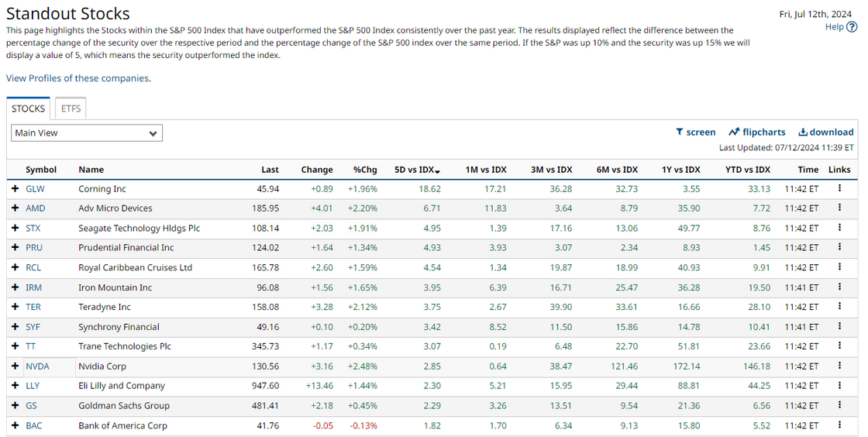Open three-dot links menu for BAC
Screen dimensions: 868x437
[x=839, y=425]
